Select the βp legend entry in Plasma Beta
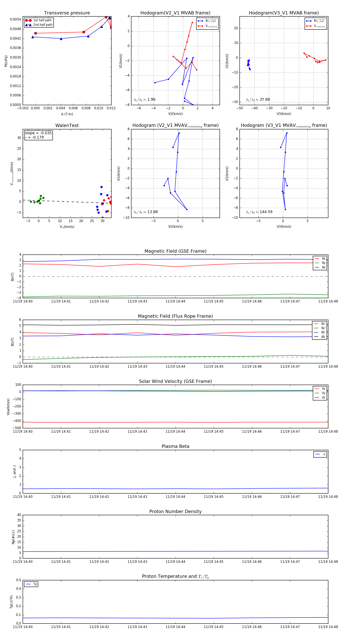The height and width of the screenshot is (644, 351). (x=320, y=454)
